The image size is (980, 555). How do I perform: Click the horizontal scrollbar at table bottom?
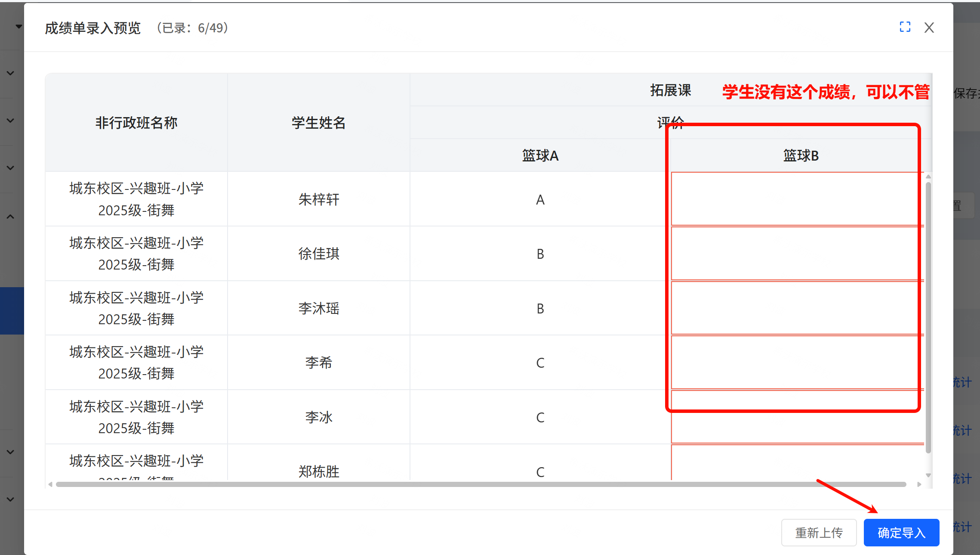coord(481,484)
